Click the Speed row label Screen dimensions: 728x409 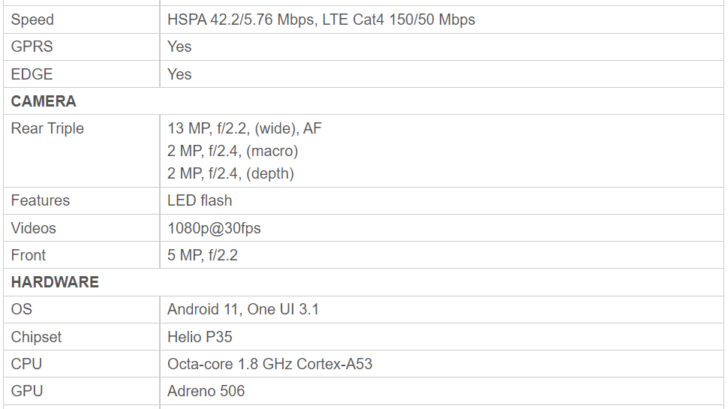[32, 19]
